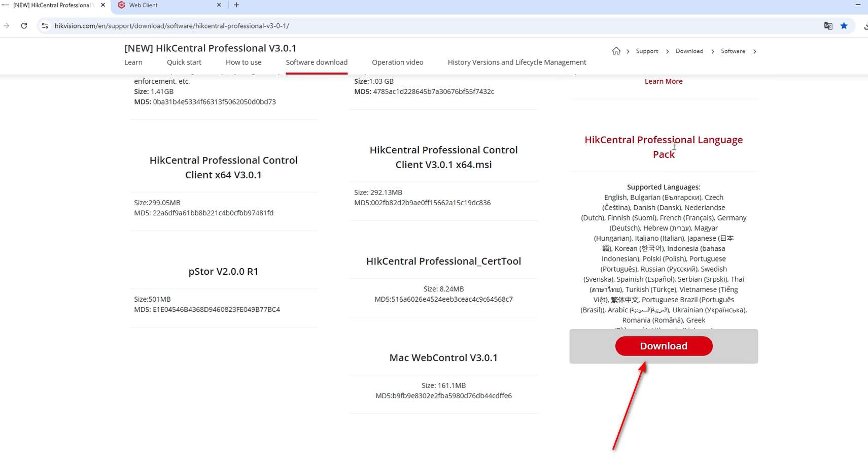Viewport: 868px width, 455px height.
Task: Click the Software breadcrumb link
Action: click(x=733, y=51)
